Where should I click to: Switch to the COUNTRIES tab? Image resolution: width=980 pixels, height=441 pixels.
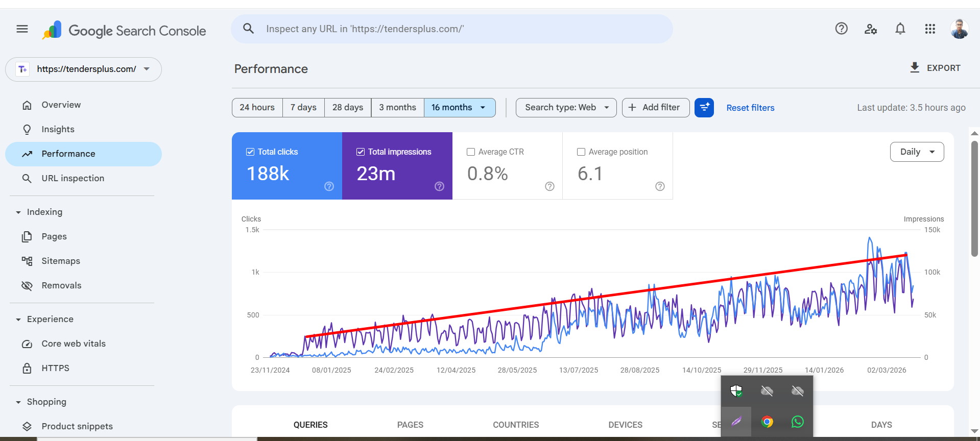pos(516,425)
